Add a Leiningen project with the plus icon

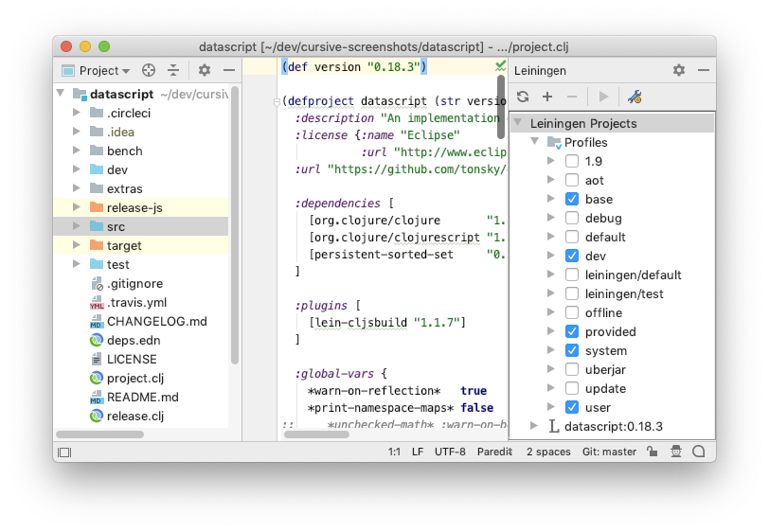547,97
